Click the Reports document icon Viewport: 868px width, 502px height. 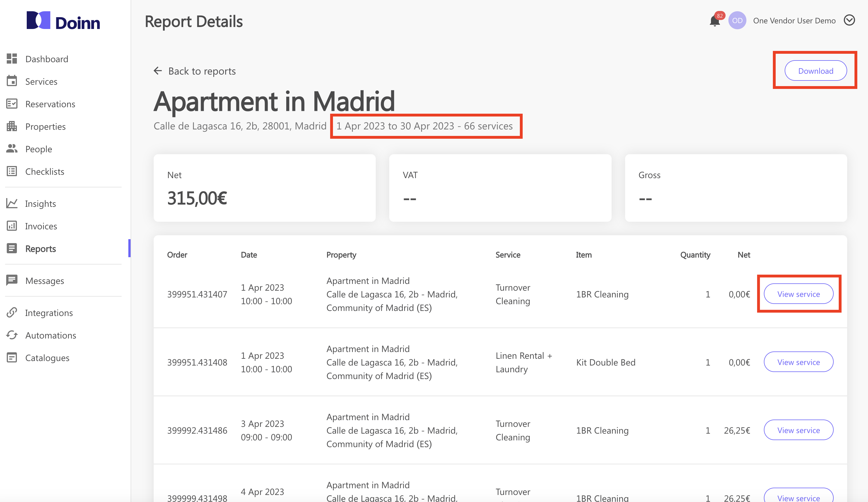pos(12,248)
